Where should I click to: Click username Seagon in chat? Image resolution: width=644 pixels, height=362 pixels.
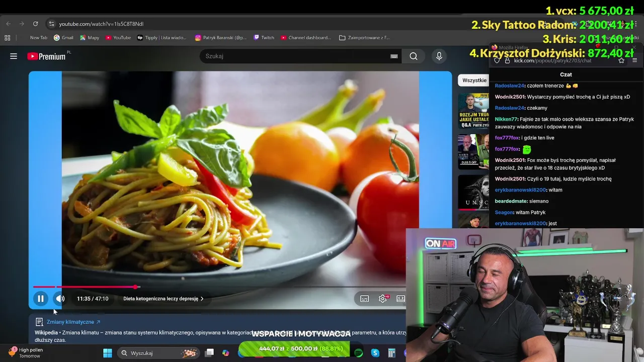click(x=504, y=212)
